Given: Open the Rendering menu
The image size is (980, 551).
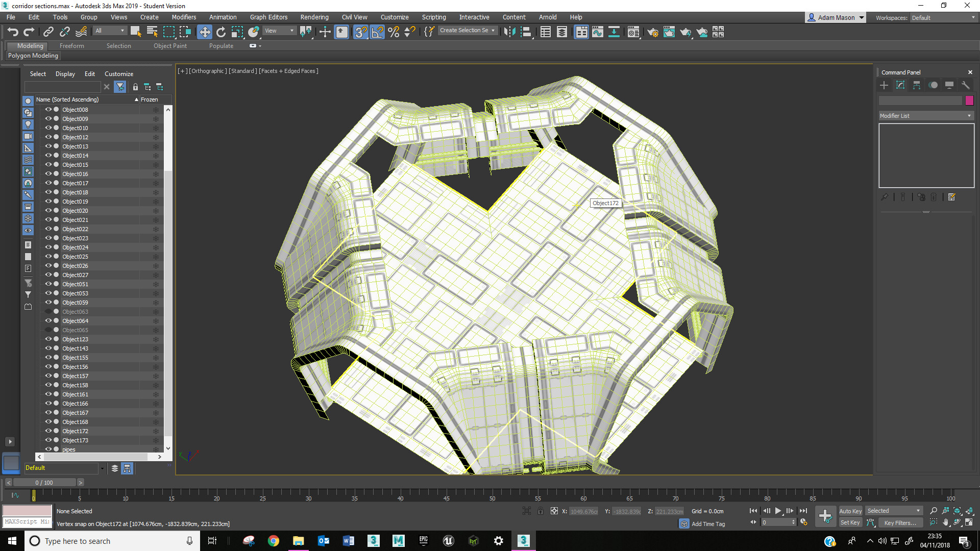Looking at the screenshot, I should point(314,17).
